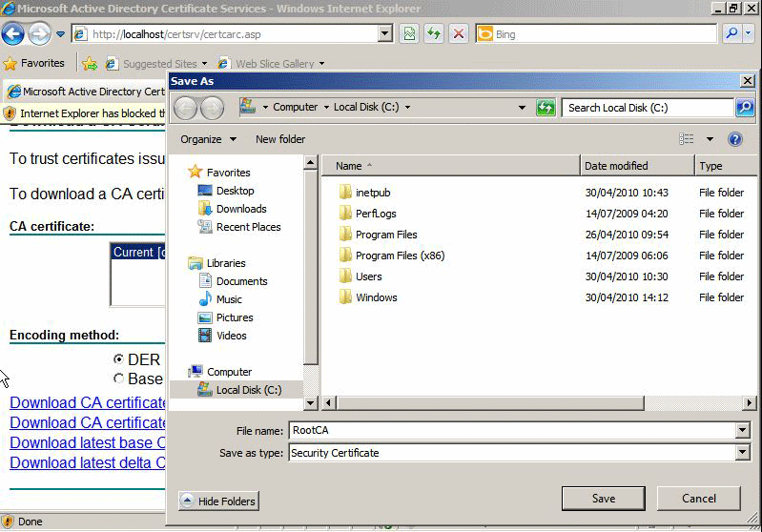Click the Cancel button
This screenshot has height=532, width=762.
tap(699, 499)
